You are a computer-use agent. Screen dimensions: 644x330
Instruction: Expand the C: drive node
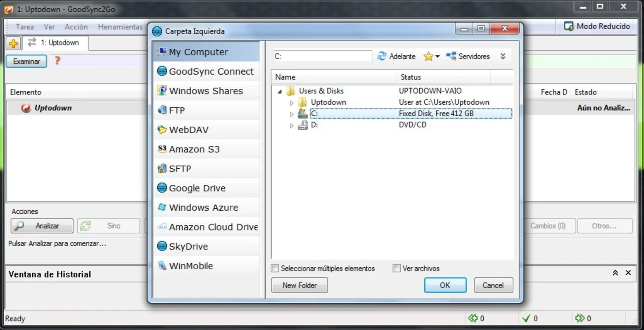tap(292, 114)
